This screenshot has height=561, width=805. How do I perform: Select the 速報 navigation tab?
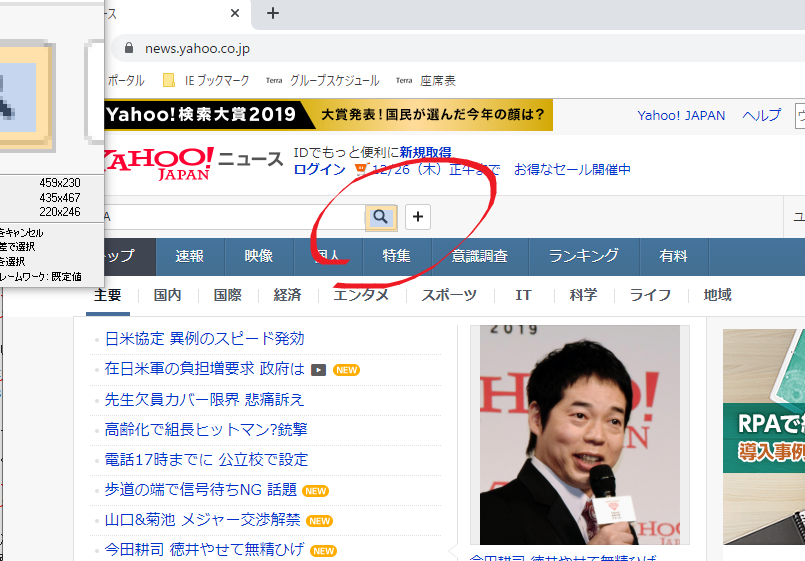point(190,256)
